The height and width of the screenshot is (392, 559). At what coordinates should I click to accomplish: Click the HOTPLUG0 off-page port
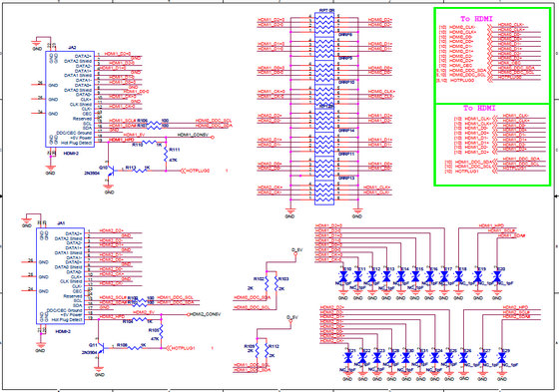coord(195,171)
